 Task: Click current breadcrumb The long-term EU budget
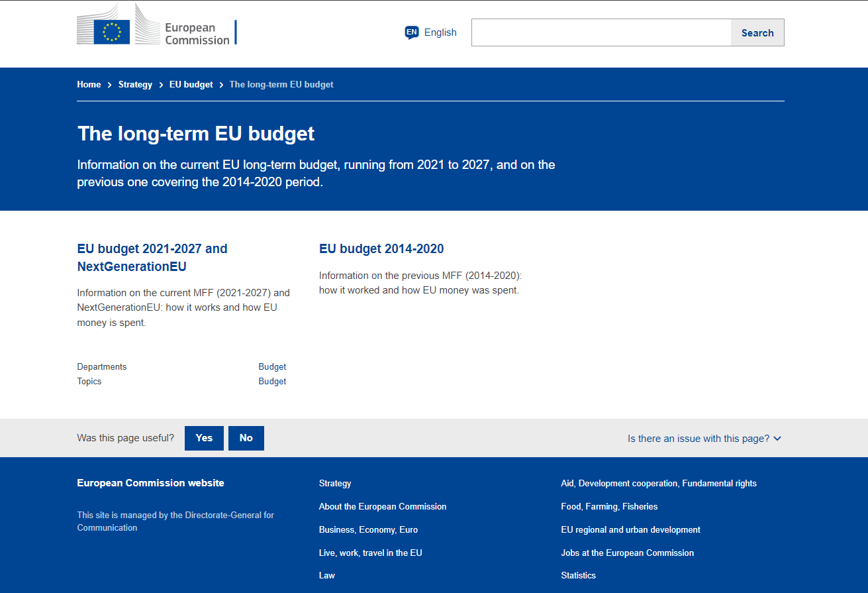pos(281,84)
